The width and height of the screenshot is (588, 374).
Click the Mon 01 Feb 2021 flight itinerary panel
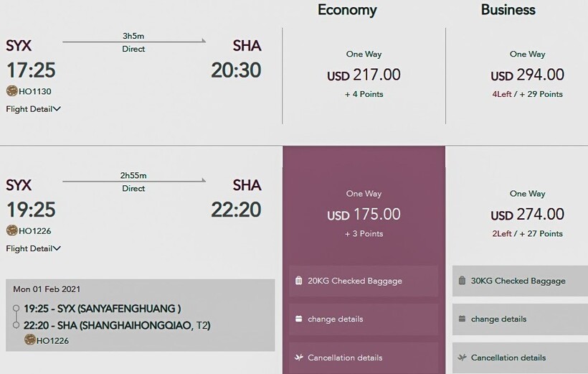pyautogui.click(x=140, y=314)
